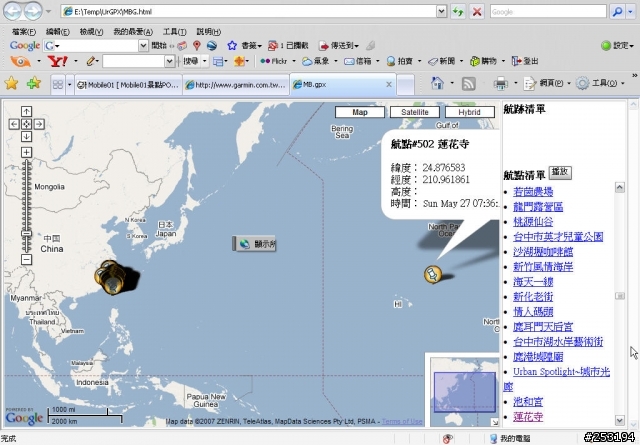This screenshot has height=445, width=640.
Task: Open the 新竹風情海岸 waypoint link
Action: (543, 267)
